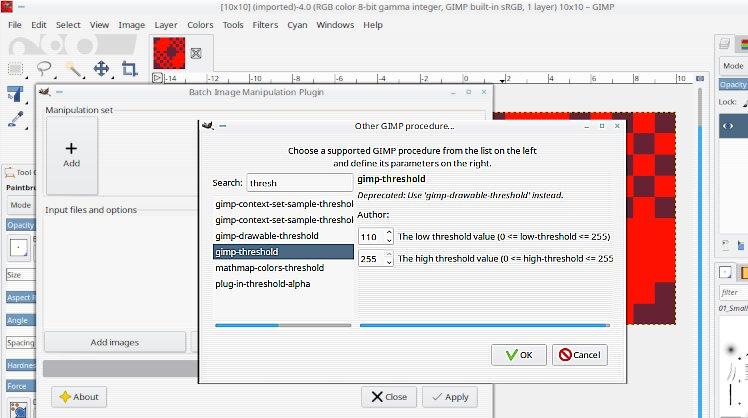Open the File menu
This screenshot has height=418, width=748.
click(x=15, y=25)
